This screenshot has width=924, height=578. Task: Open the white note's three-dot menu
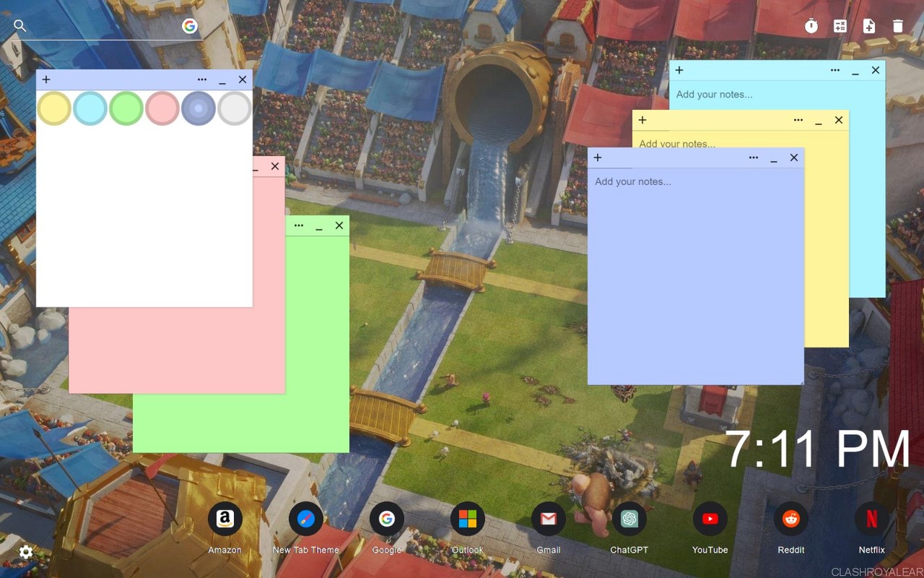[x=202, y=79]
